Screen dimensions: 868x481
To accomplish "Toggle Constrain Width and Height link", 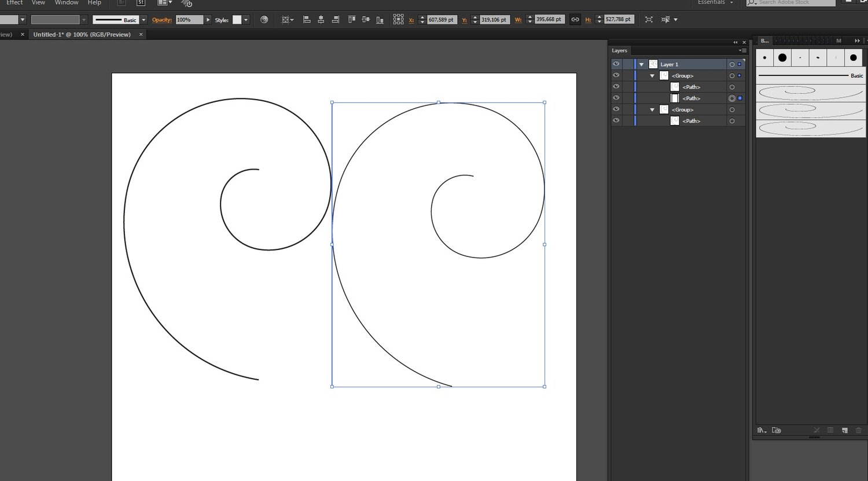I will pyautogui.click(x=575, y=20).
